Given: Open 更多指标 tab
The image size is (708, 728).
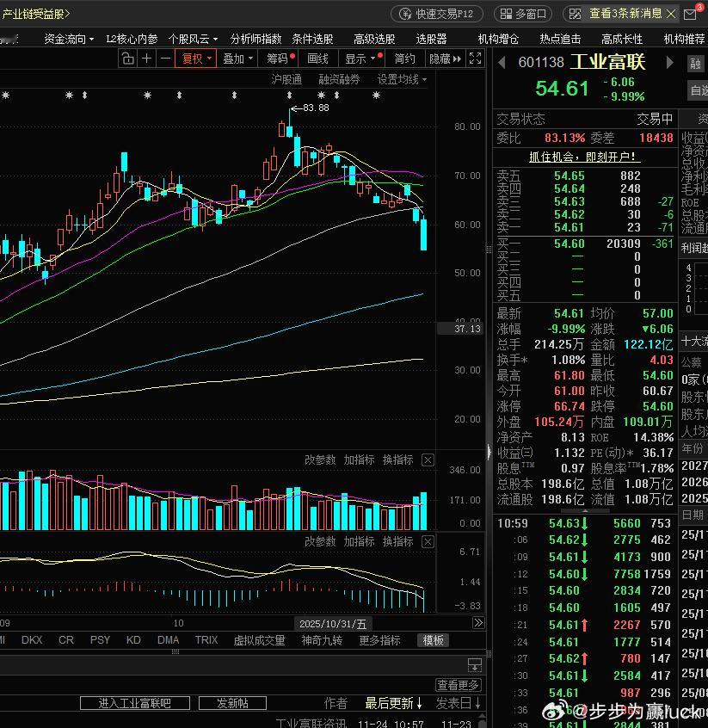Looking at the screenshot, I should pos(379,641).
